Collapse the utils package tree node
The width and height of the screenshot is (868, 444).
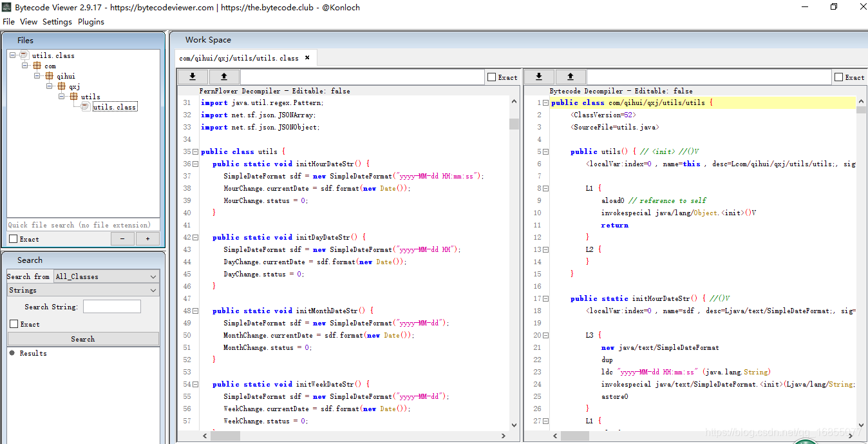click(62, 97)
